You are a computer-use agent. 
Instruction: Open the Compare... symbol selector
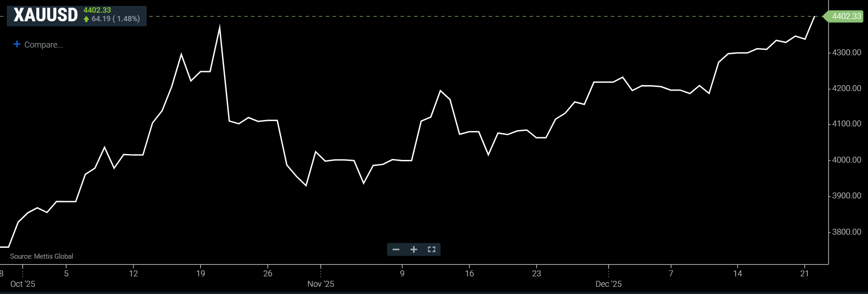[43, 45]
